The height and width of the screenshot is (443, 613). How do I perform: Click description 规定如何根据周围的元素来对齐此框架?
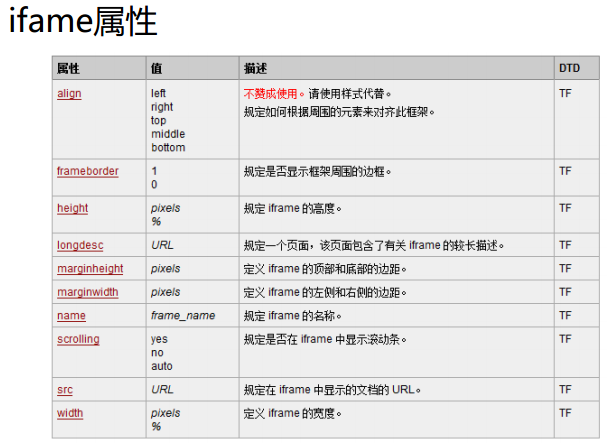(339, 112)
